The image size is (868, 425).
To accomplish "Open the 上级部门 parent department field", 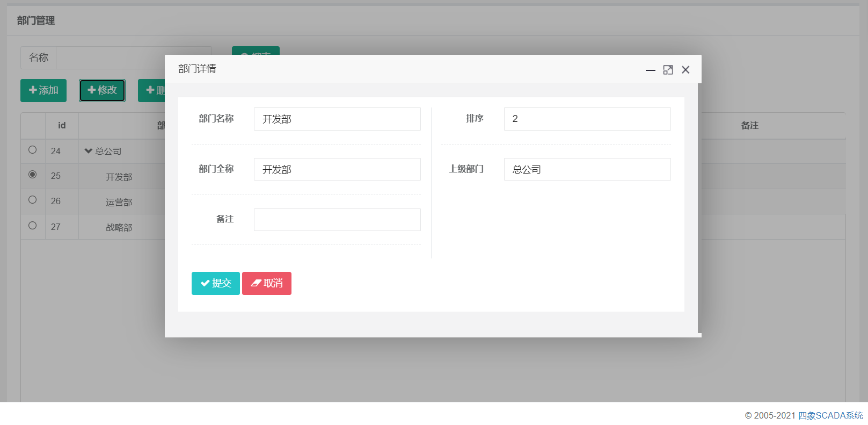I will [x=587, y=169].
